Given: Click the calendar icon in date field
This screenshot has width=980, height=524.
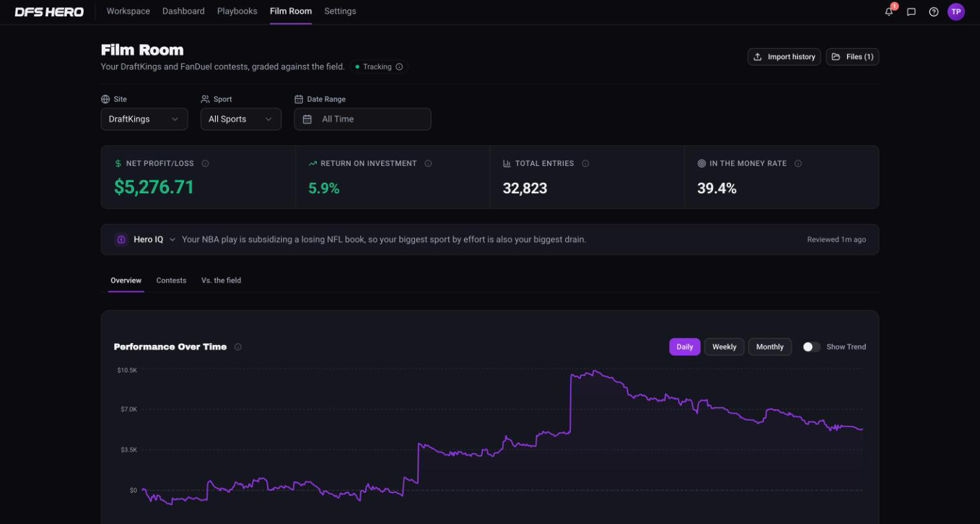Looking at the screenshot, I should click(x=307, y=119).
